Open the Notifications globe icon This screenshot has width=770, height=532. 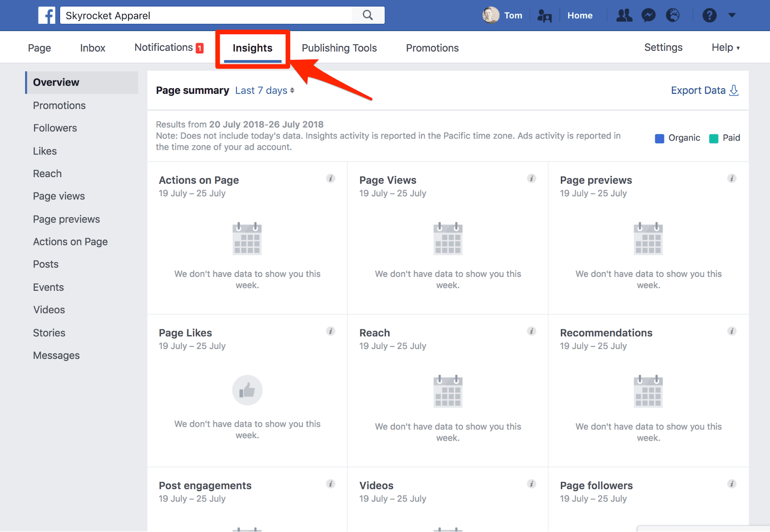point(673,15)
